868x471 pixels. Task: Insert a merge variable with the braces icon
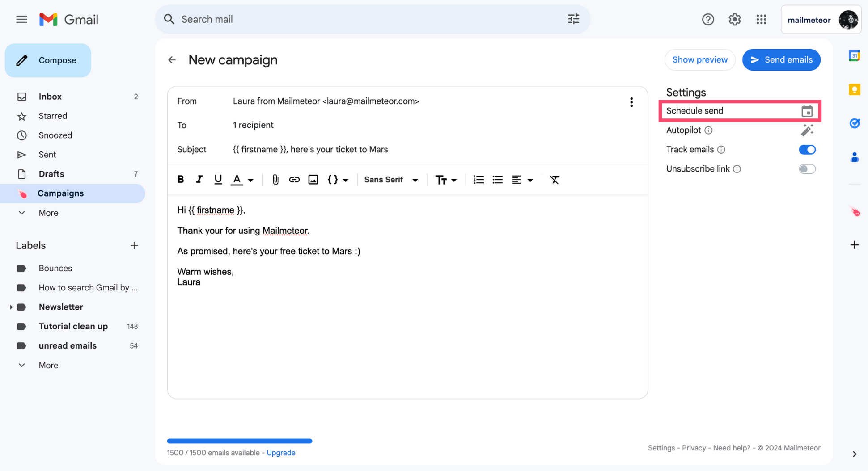click(333, 180)
